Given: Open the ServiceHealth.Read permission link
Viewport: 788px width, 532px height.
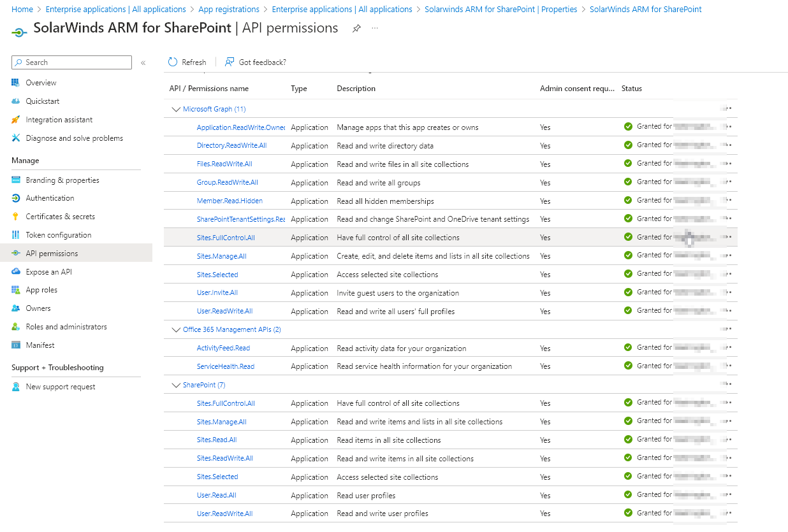Looking at the screenshot, I should tap(226, 366).
